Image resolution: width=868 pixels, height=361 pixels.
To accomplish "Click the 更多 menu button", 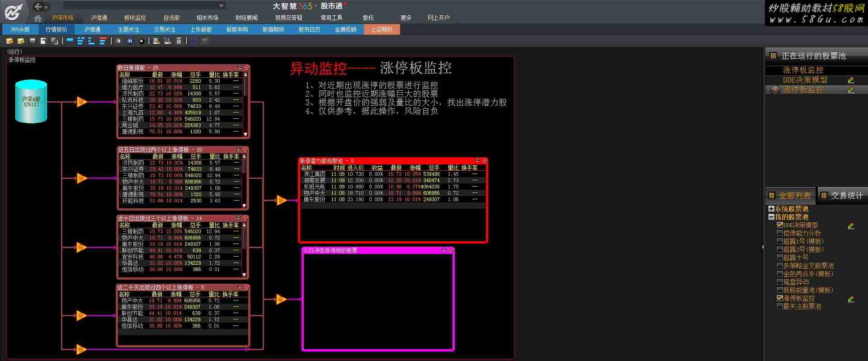I will (406, 18).
